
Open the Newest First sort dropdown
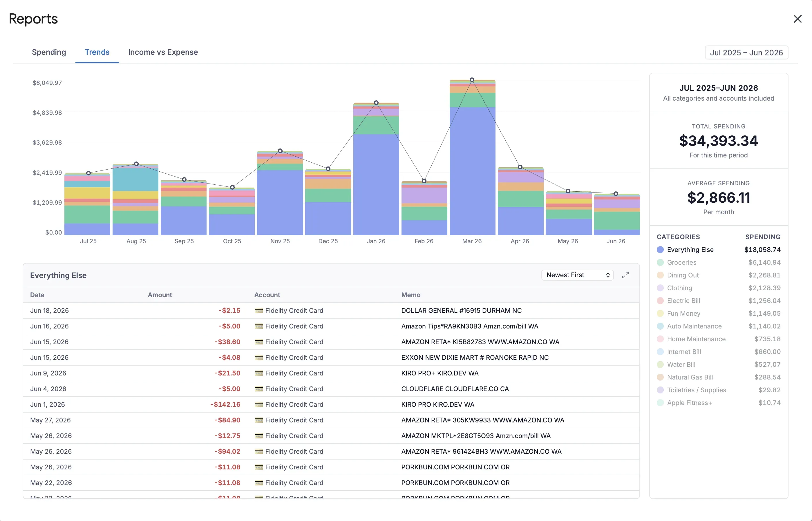tap(577, 275)
